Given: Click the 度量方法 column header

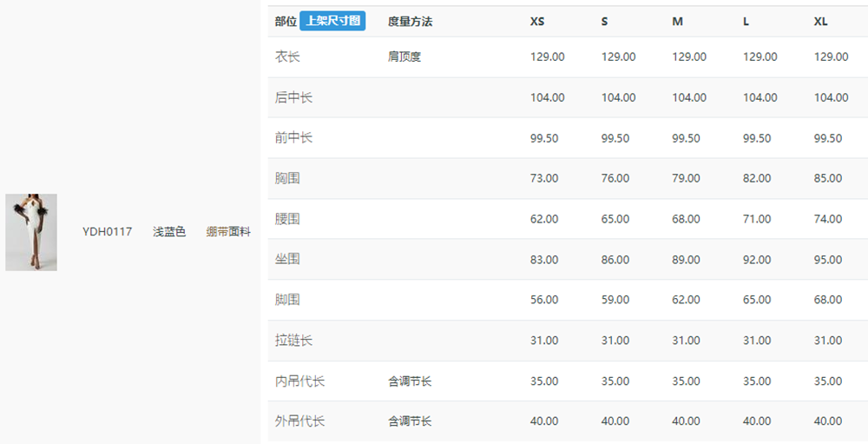Looking at the screenshot, I should pyautogui.click(x=411, y=22).
